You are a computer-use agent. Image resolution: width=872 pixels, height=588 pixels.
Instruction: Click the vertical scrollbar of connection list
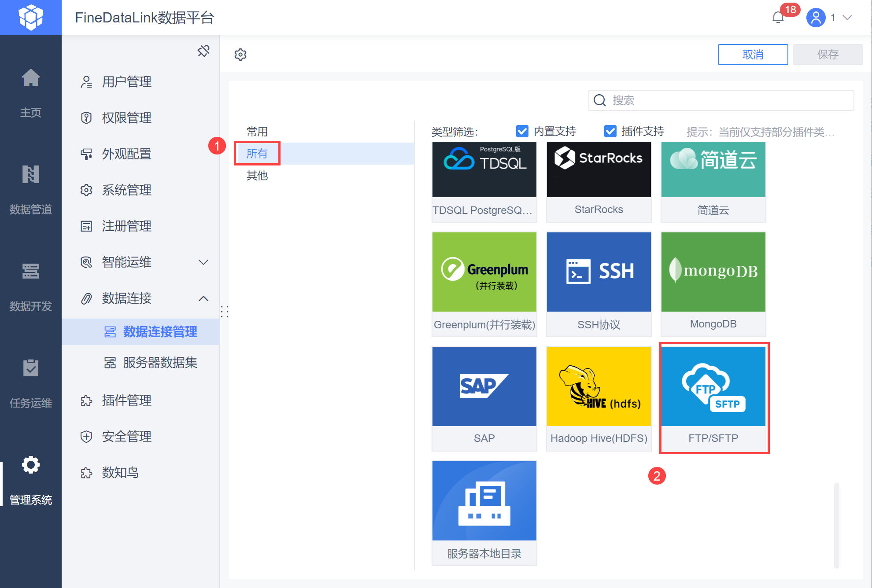[x=836, y=526]
